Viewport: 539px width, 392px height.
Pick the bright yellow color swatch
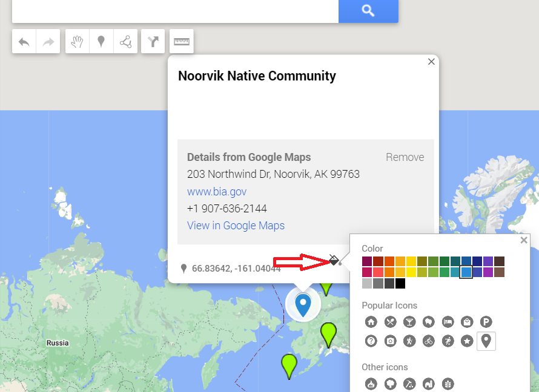coord(411,272)
